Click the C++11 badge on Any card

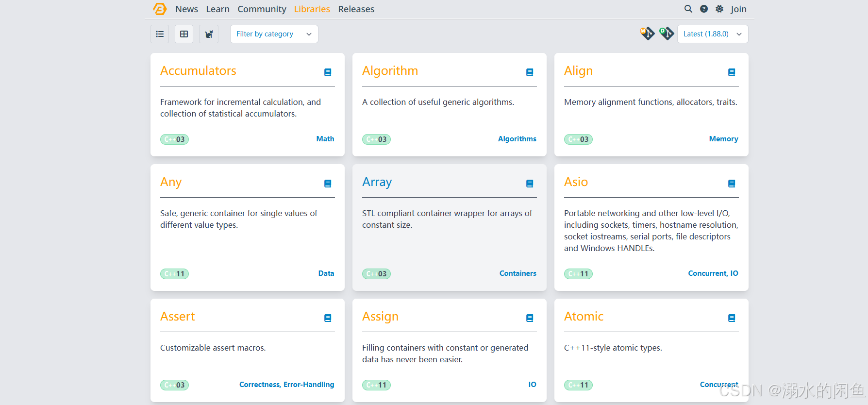click(x=174, y=274)
